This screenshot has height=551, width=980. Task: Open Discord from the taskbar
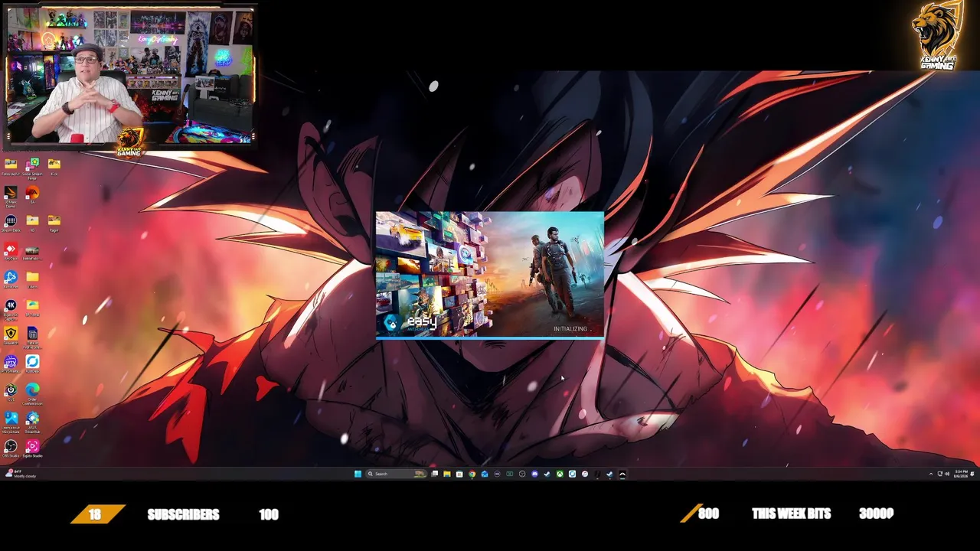[534, 474]
